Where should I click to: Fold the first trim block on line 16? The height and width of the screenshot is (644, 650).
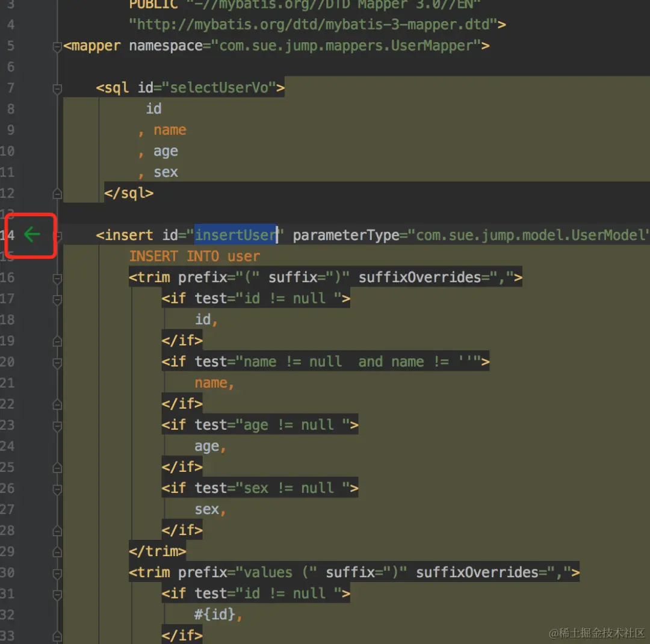(x=57, y=279)
